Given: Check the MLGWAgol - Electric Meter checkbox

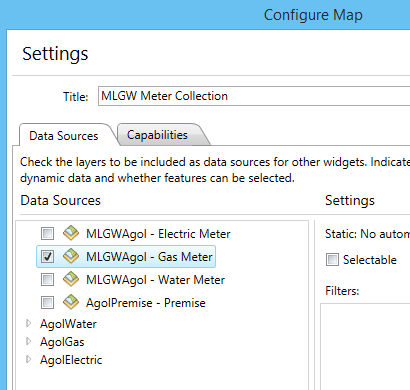Looking at the screenshot, I should pyautogui.click(x=47, y=233).
